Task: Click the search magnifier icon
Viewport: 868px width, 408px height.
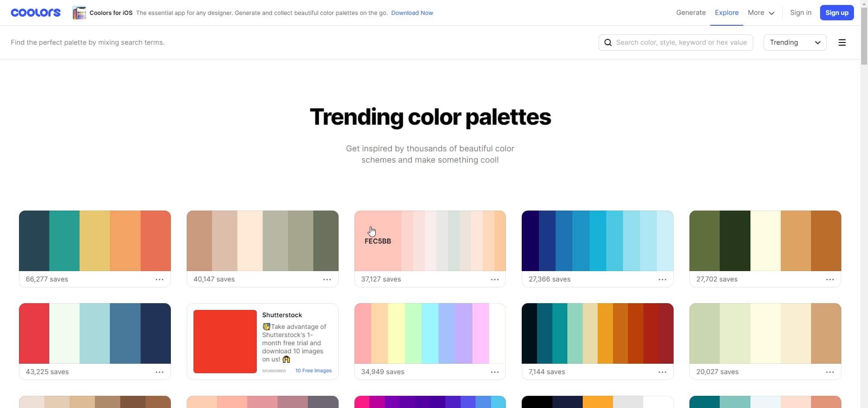Action: click(608, 42)
